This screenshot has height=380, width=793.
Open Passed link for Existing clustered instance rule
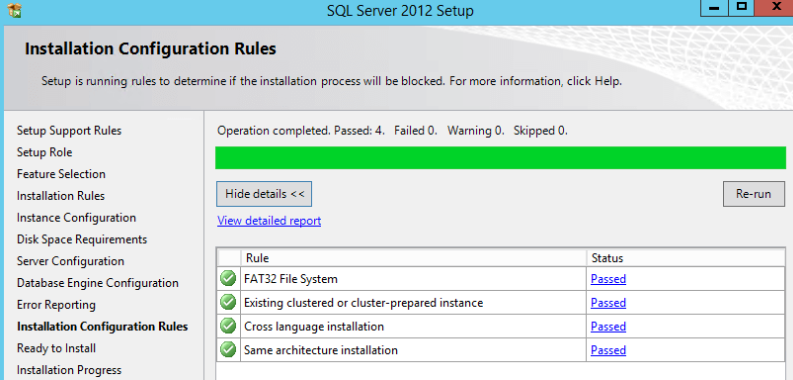point(608,303)
